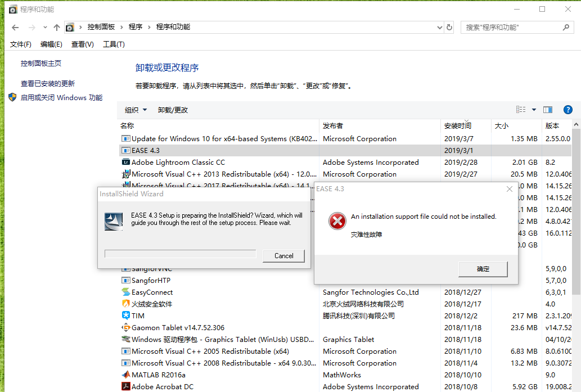Select Gaomon Tablet v14.7.52.306 icon

pyautogui.click(x=126, y=327)
